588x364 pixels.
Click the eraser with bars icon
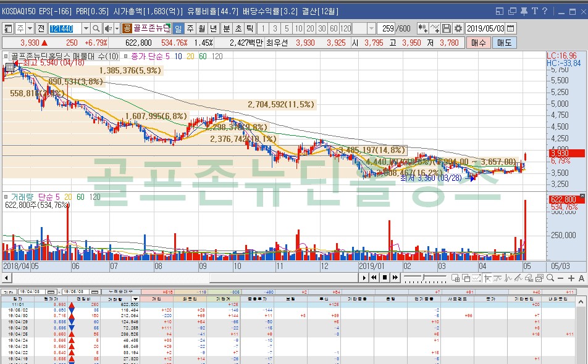pyautogui.click(x=529, y=278)
